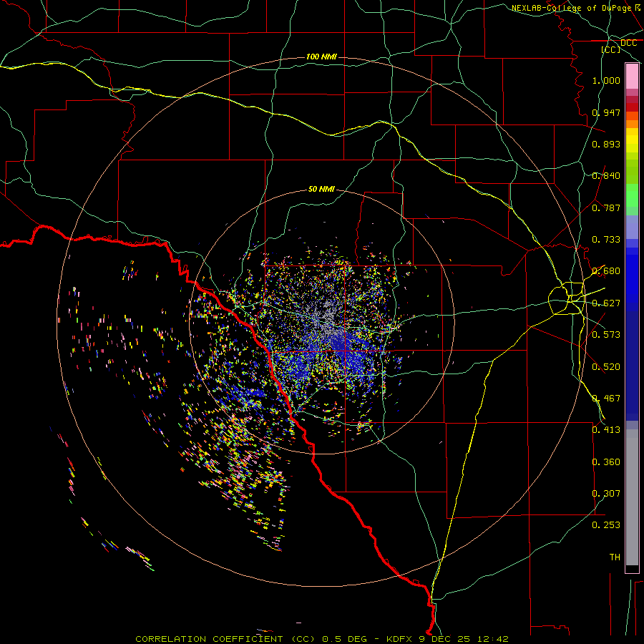Viewport: 644px width, 644px height.
Task: Select the 0.947 scale value
Action: [x=606, y=112]
